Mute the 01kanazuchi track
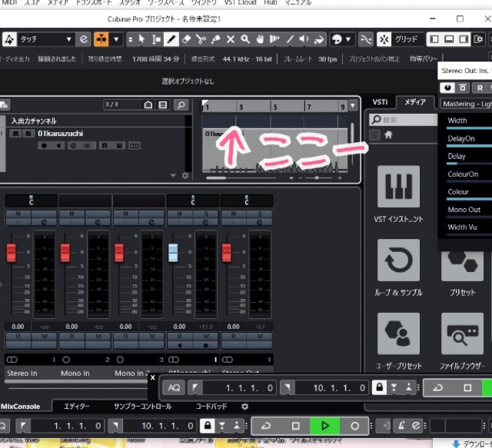 (x=16, y=134)
